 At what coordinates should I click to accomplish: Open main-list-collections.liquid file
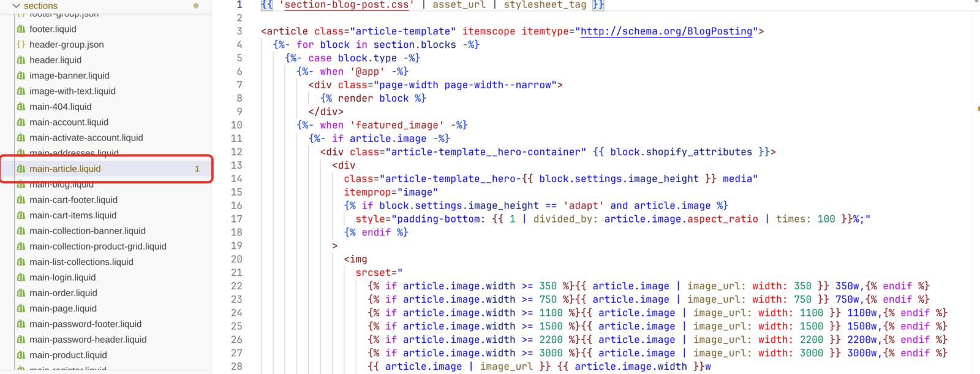[81, 262]
